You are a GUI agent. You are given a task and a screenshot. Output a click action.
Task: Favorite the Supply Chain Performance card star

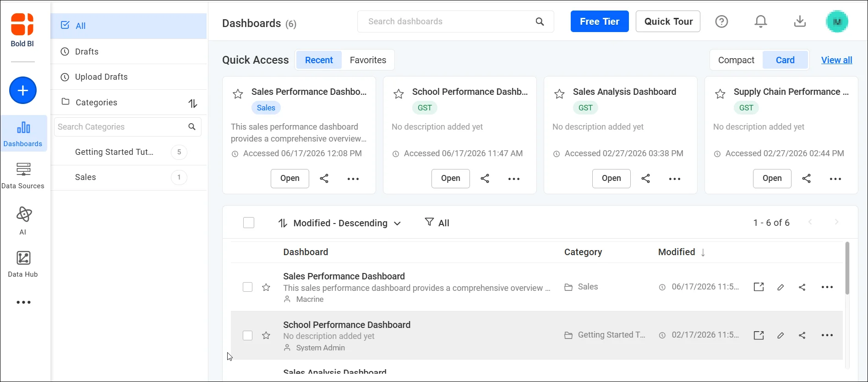[x=720, y=94]
